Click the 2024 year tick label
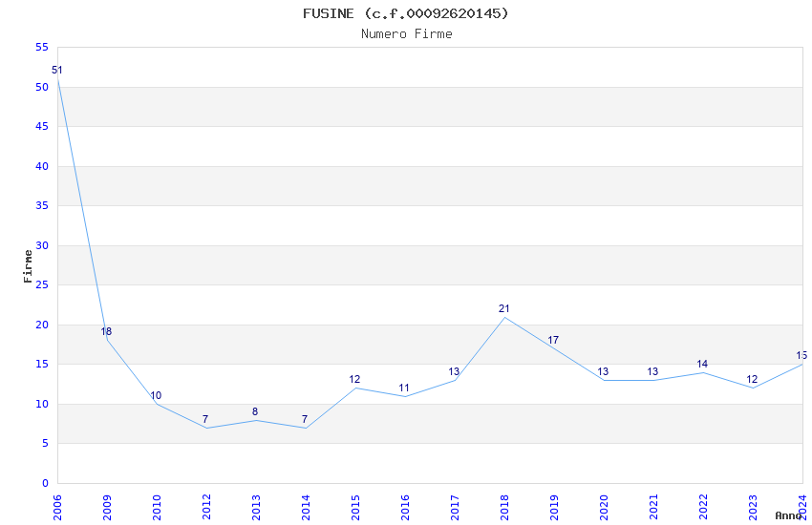Screen dimensions: 812x525 [802, 508]
